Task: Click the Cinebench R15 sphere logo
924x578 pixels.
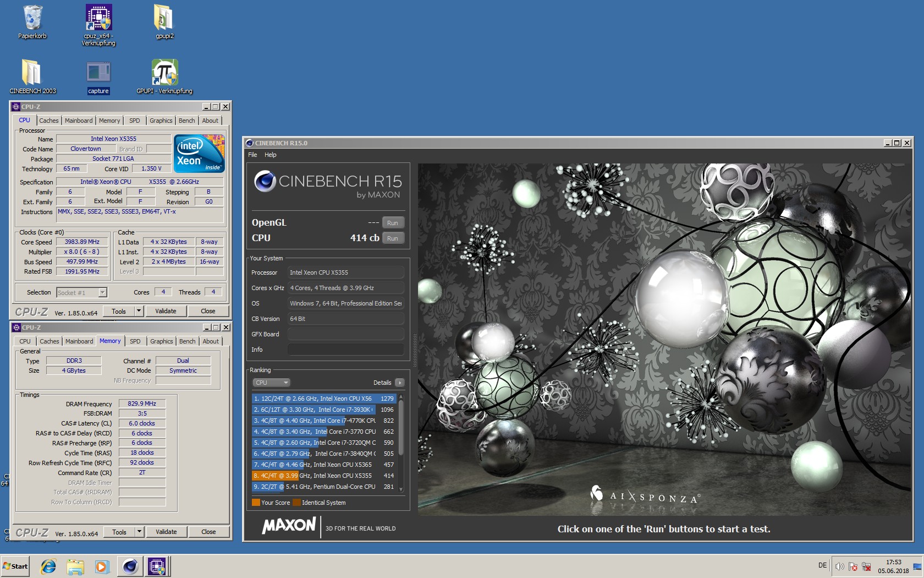Action: pos(265,181)
